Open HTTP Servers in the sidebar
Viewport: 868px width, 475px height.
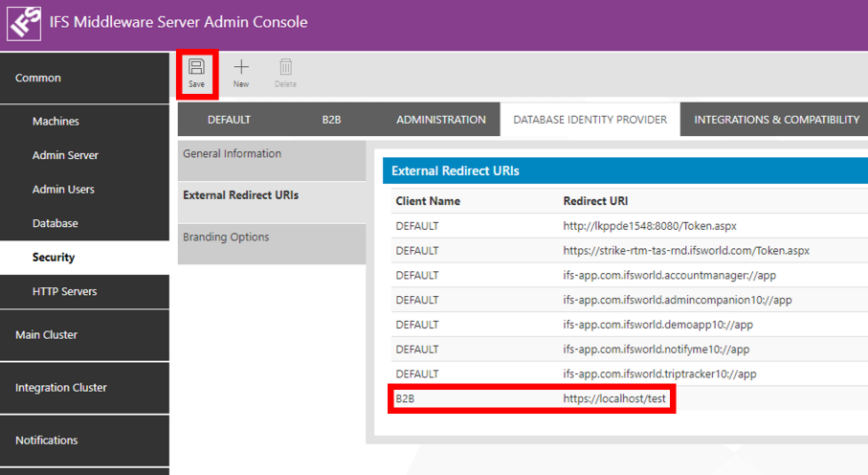pyautogui.click(x=64, y=291)
